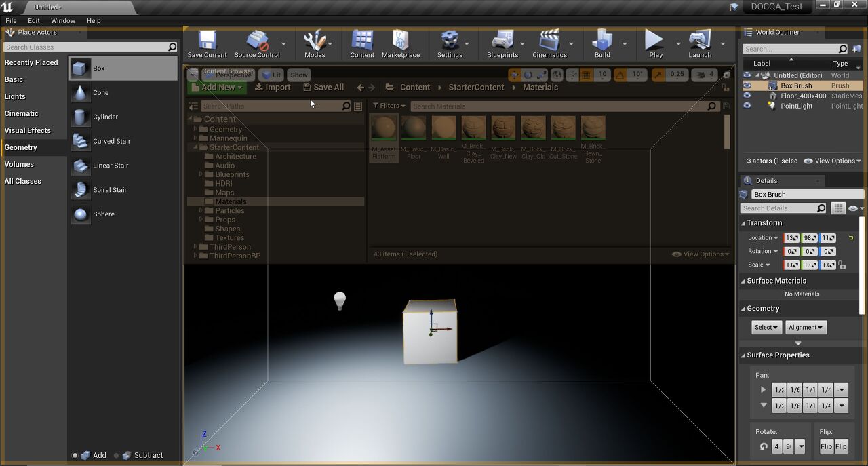Image resolution: width=868 pixels, height=466 pixels.
Task: Click the point light bulb in viewport
Action: (x=340, y=300)
